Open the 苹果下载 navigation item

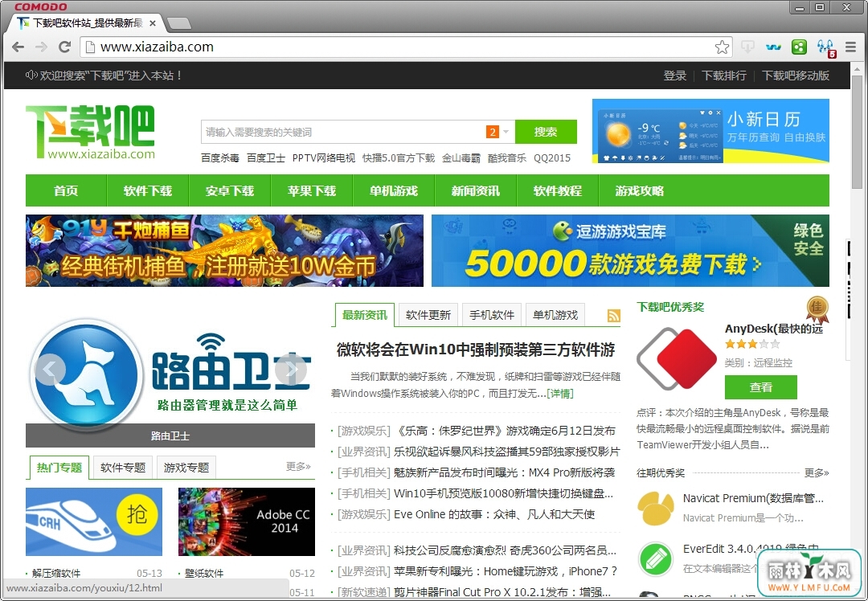tap(312, 191)
